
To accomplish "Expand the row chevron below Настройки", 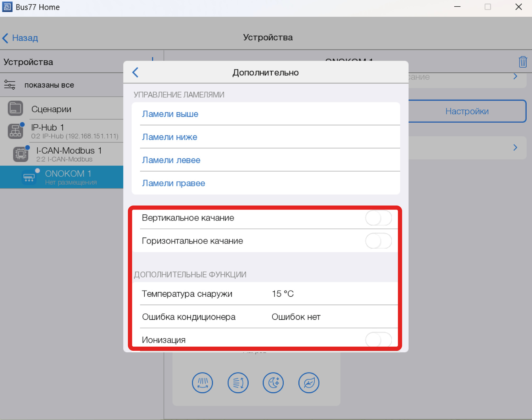I will coord(515,147).
